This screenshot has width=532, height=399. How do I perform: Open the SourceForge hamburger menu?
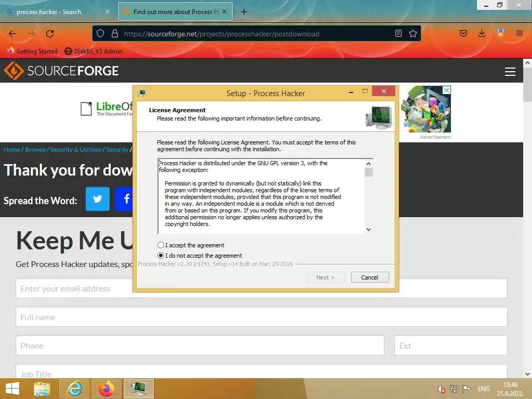510,72
